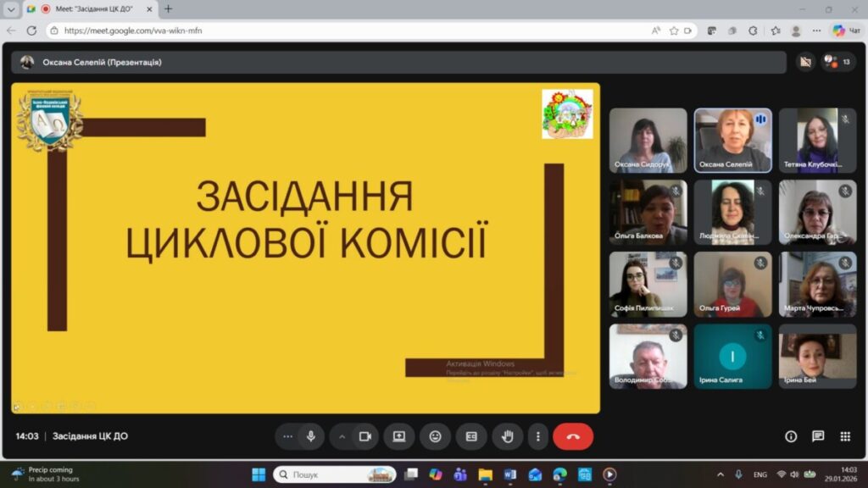Toggle closed captions
The width and height of the screenshot is (868, 488).
471,436
